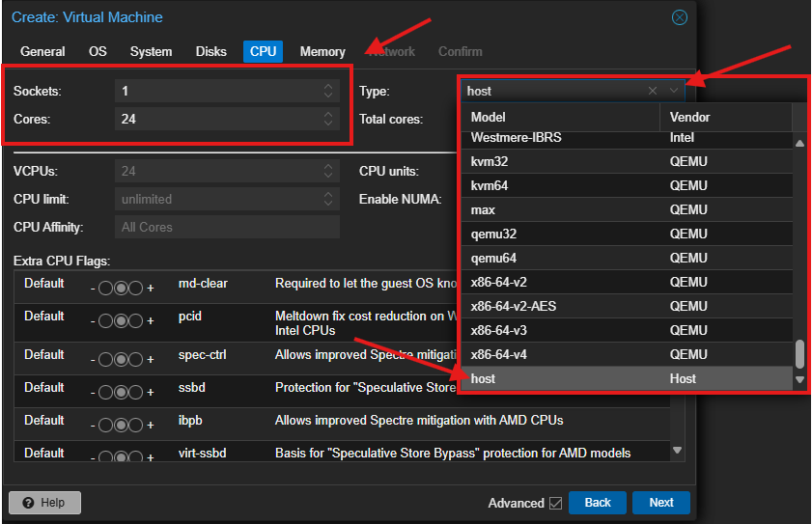Select qemu32 CPU model
The image size is (812, 524).
click(x=628, y=234)
